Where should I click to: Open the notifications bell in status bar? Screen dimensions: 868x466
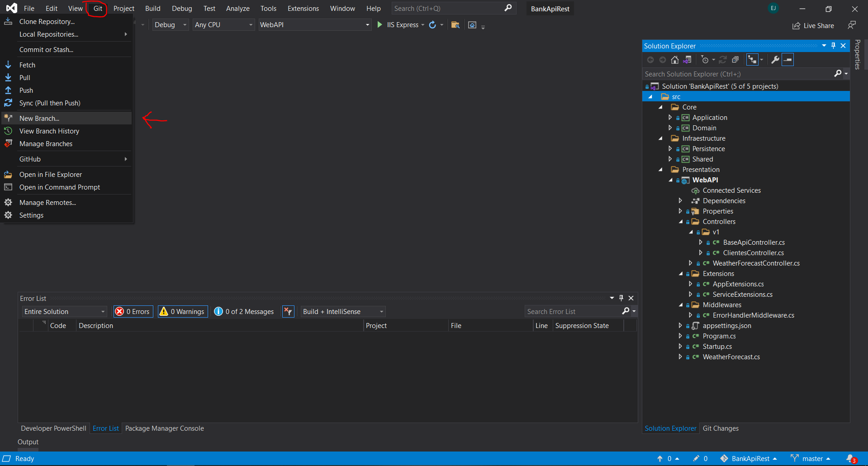coord(851,459)
